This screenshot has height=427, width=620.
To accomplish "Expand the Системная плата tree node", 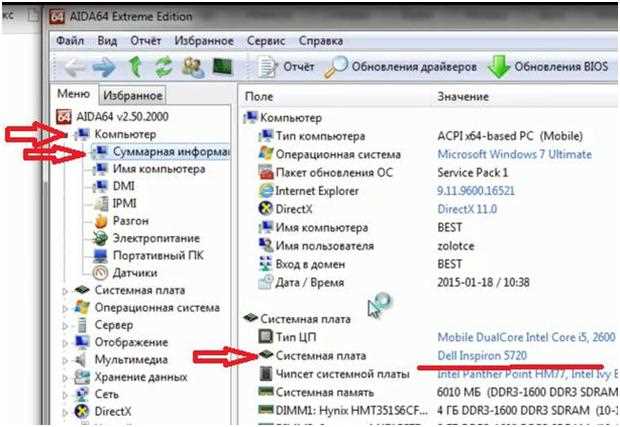I will pyautogui.click(x=65, y=291).
